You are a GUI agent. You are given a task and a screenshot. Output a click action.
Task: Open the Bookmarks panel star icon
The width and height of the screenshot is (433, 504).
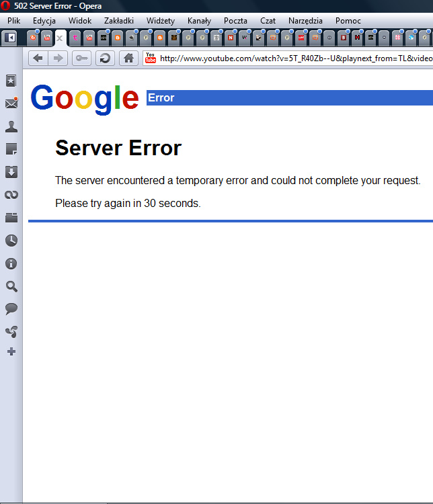tap(11, 81)
